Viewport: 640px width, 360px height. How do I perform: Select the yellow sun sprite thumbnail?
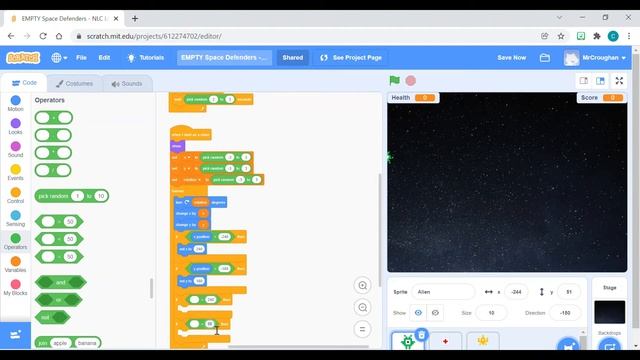coord(483,341)
